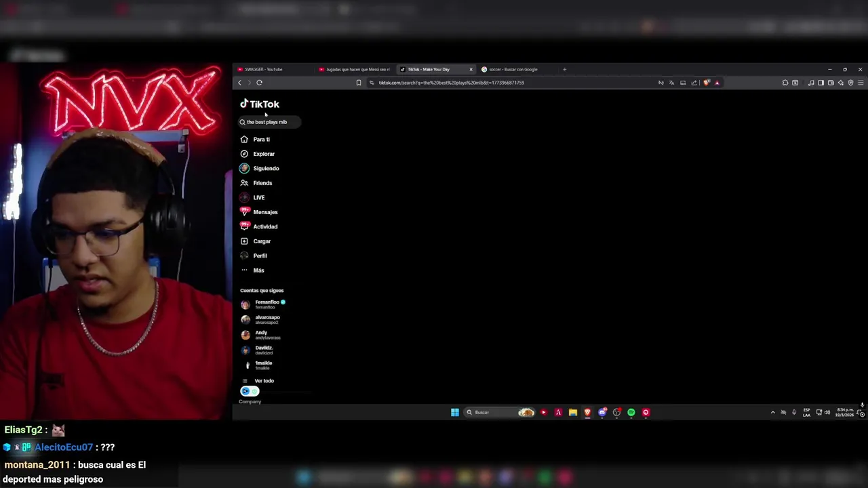868x488 pixels.
Task: Click the TikTok logo
Action: [x=260, y=104]
